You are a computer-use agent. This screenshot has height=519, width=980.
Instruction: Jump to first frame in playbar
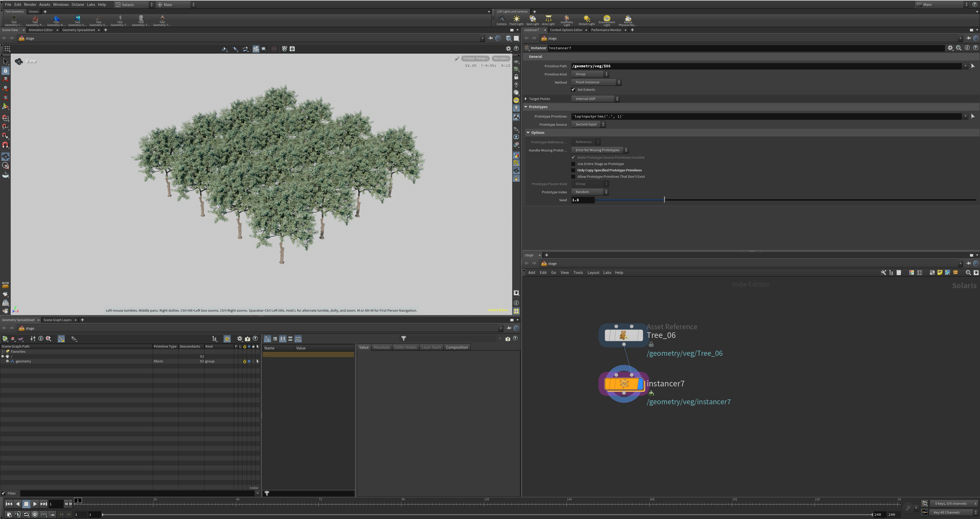9,504
